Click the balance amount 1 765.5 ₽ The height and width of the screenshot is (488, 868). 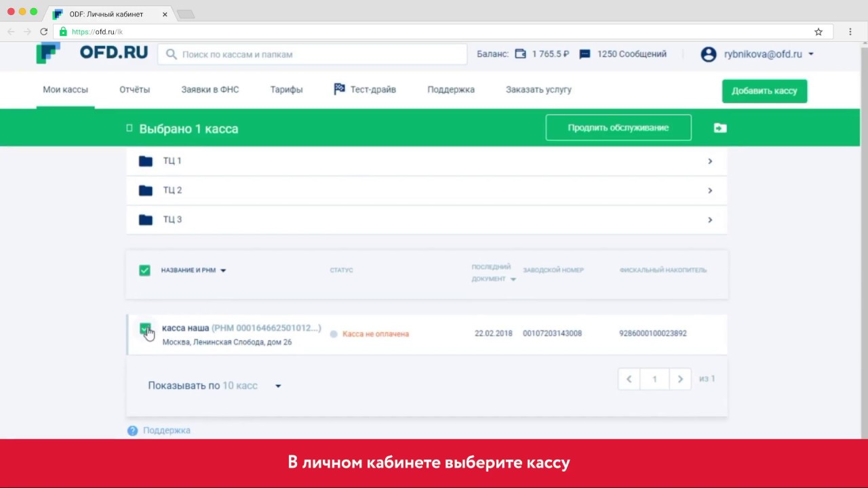coord(551,54)
